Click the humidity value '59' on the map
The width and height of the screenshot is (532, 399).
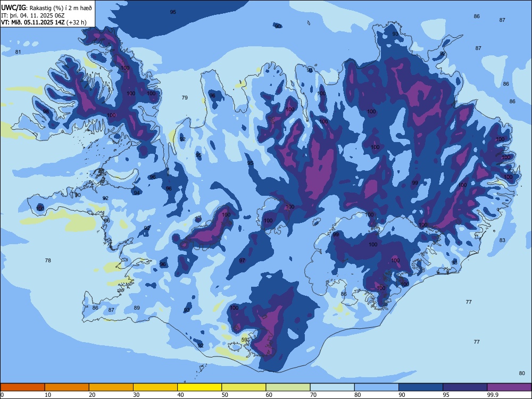tap(244, 339)
